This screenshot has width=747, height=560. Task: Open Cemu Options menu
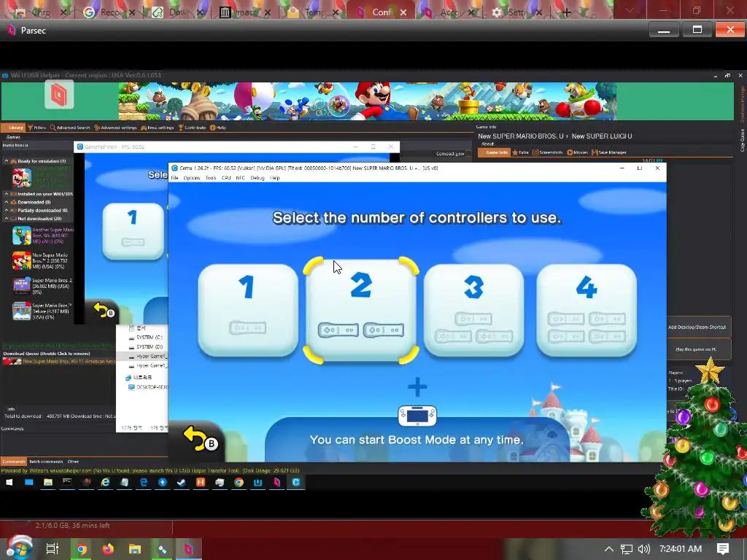click(192, 178)
